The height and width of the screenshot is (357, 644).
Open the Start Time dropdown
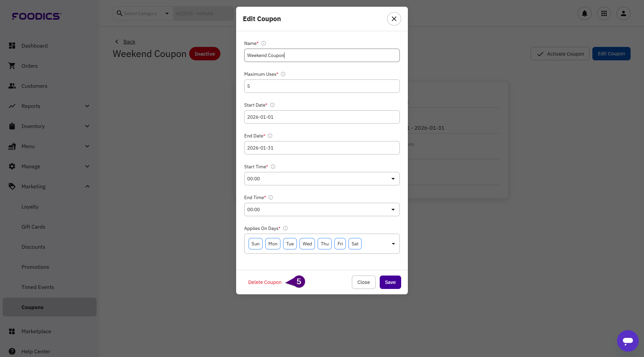click(x=322, y=179)
